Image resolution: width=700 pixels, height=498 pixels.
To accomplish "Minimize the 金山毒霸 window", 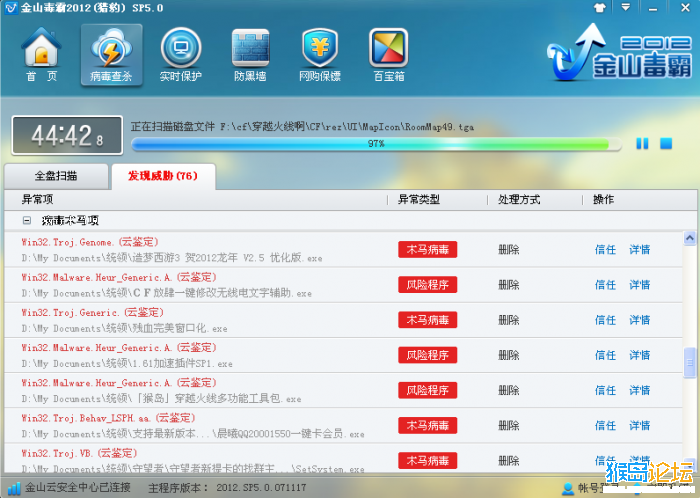I will [653, 8].
